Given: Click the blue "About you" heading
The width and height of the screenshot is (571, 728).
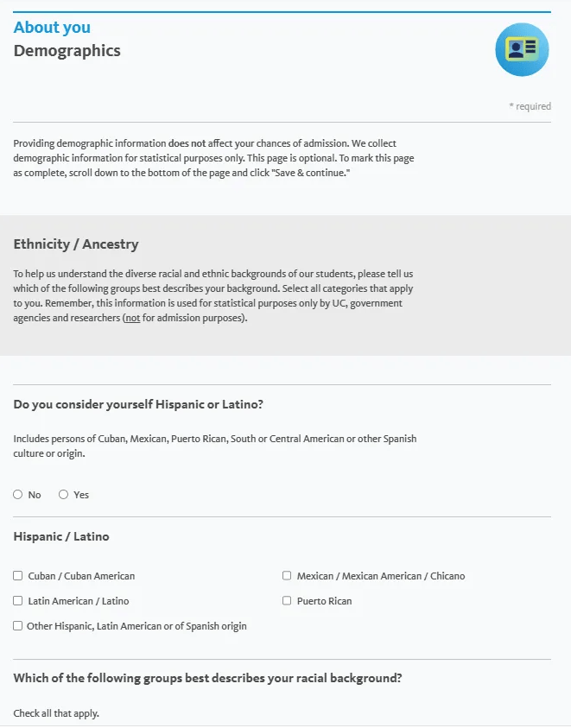Looking at the screenshot, I should click(x=52, y=28).
